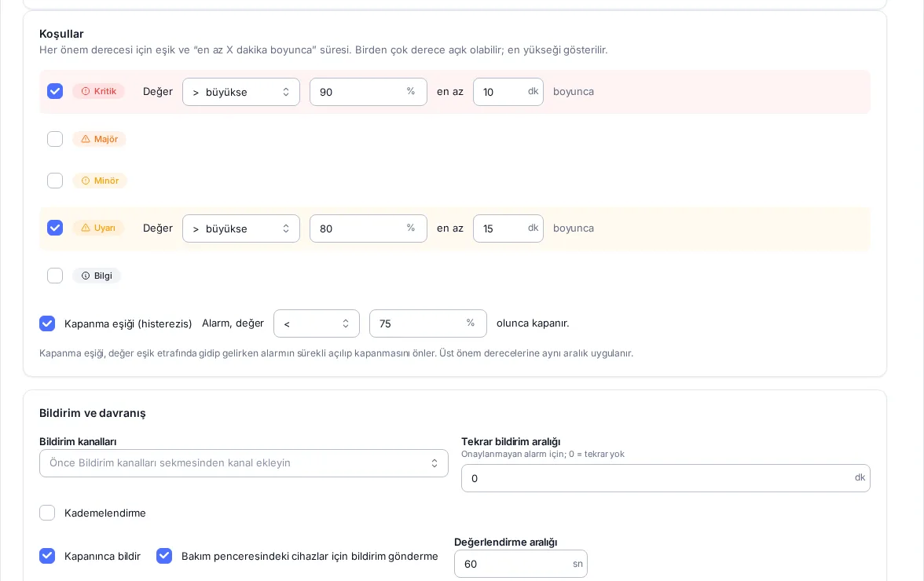
Task: Click the 'olunca kapanır.' text
Action: [533, 323]
